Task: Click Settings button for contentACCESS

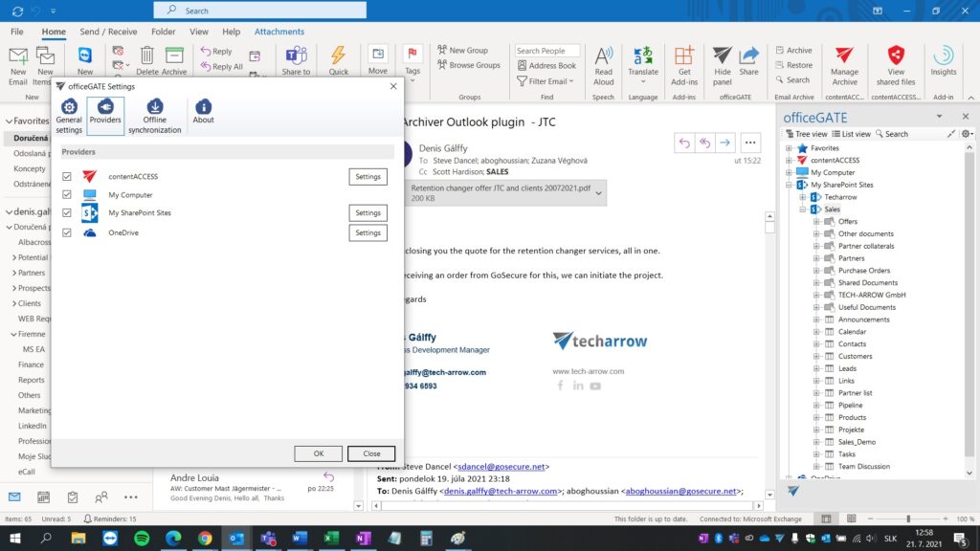Action: 367,177
